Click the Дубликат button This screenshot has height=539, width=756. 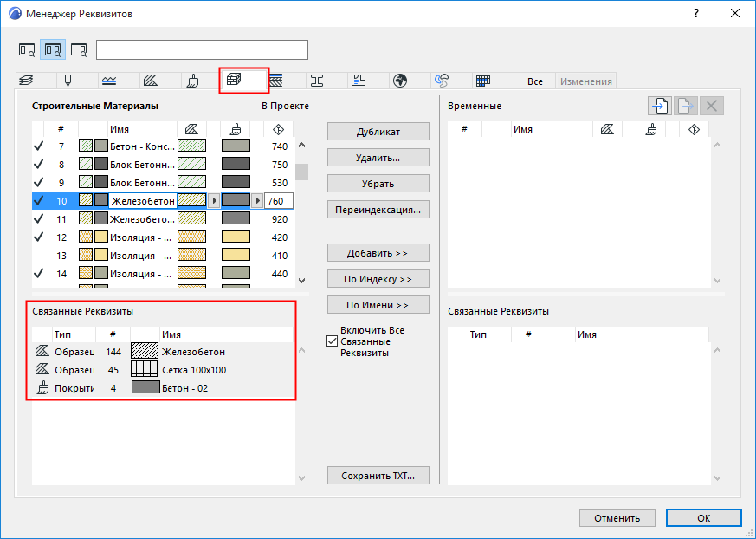coord(378,132)
